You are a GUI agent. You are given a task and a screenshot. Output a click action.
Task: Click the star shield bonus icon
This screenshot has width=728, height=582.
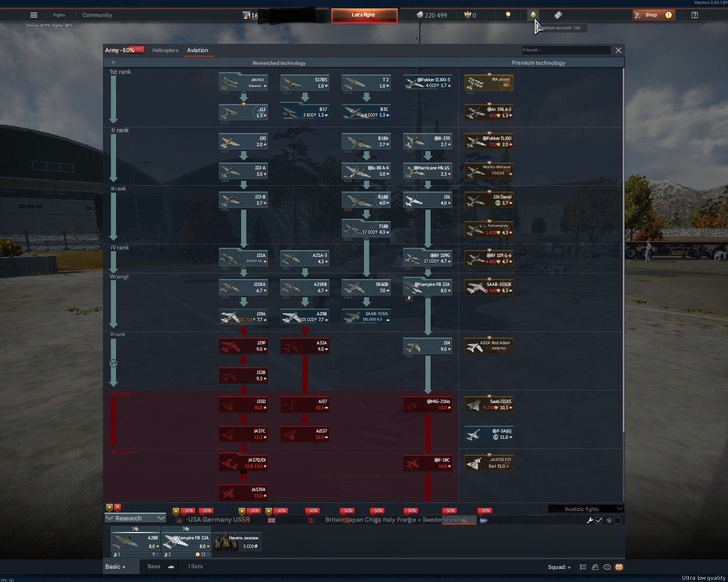point(109,508)
